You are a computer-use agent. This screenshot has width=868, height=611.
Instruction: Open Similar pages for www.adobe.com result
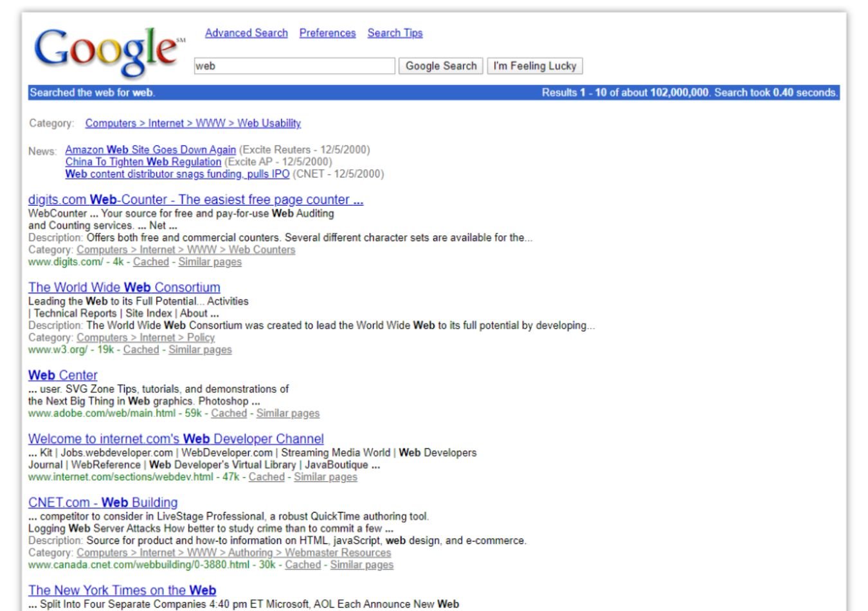tap(288, 413)
